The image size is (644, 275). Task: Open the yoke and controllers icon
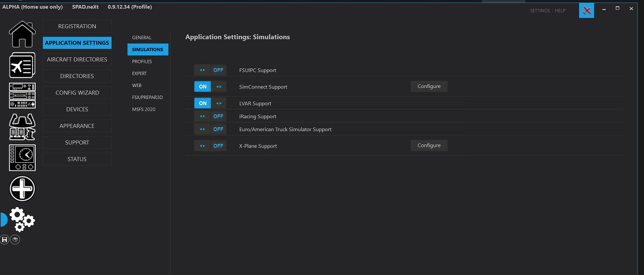pyautogui.click(x=22, y=127)
